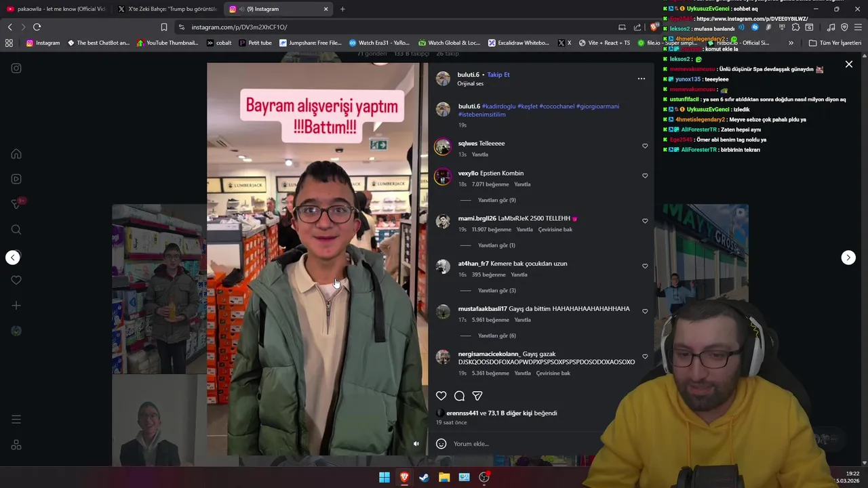868x488 pixels.
Task: Like at4han_fr7's comment
Action: pos(645,266)
